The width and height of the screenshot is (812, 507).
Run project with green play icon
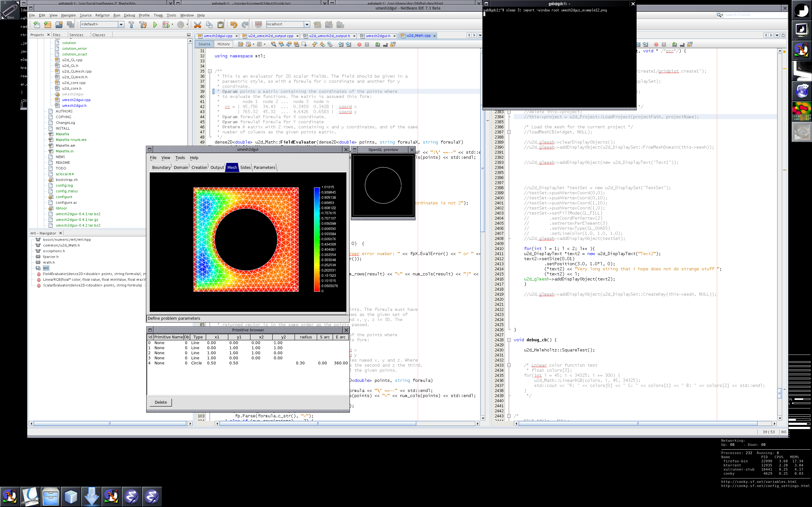155,24
